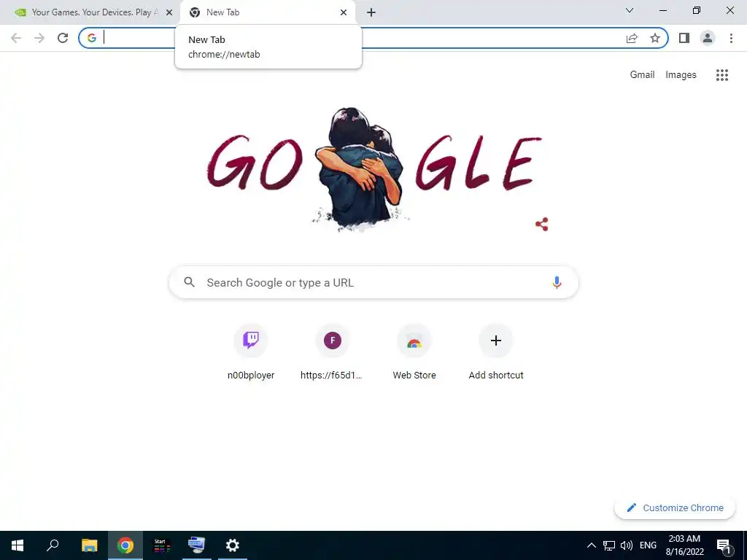Screen dimensions: 747x560
Task: Open Chrome's three-dot menu
Action: coord(731,38)
